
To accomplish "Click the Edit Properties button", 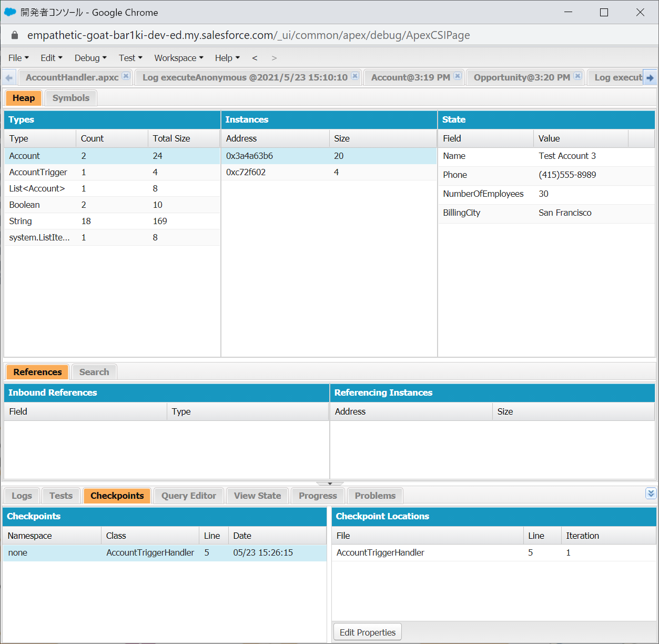I will (368, 632).
